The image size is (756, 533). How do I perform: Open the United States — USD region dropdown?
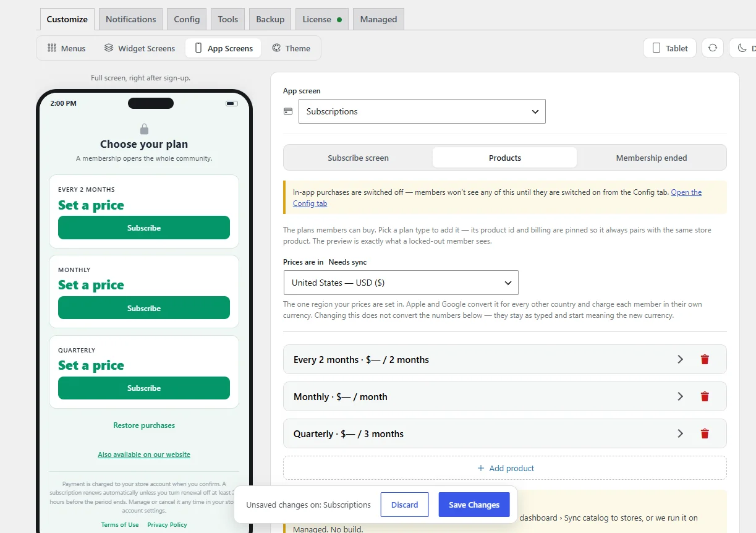point(401,283)
